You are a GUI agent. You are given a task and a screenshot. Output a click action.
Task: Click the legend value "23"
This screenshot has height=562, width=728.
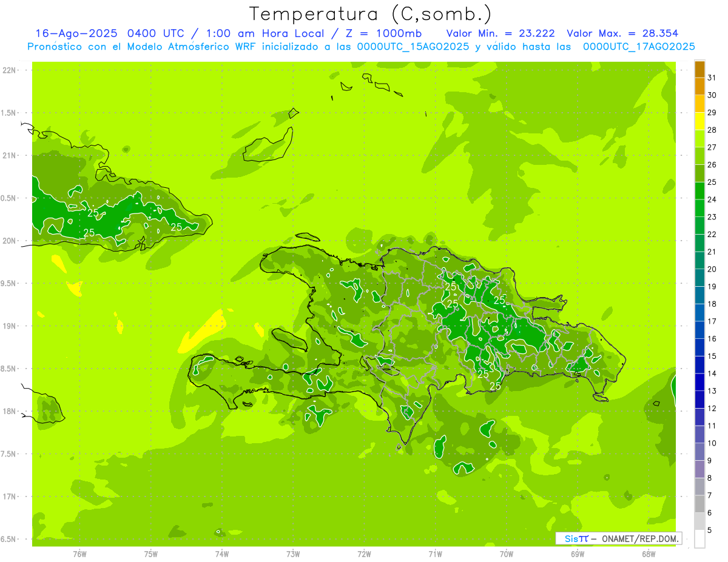coord(712,217)
